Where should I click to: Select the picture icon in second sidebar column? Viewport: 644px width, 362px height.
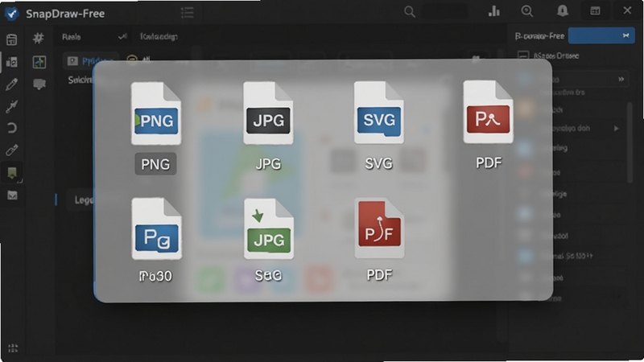click(39, 62)
